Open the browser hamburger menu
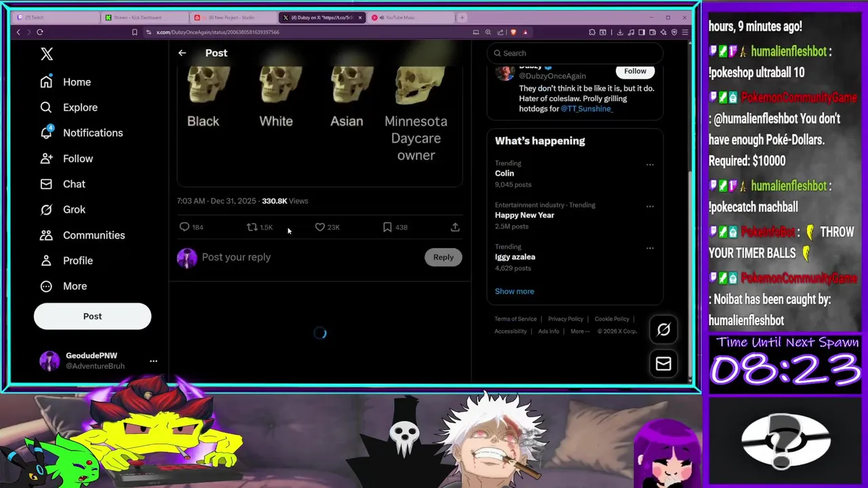This screenshot has width=868, height=488. pyautogui.click(x=685, y=32)
